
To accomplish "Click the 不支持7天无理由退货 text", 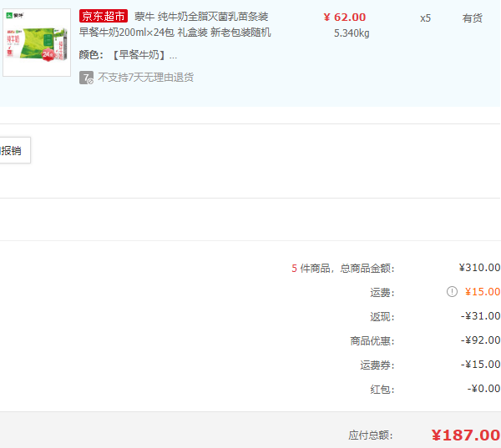I will (x=145, y=78).
